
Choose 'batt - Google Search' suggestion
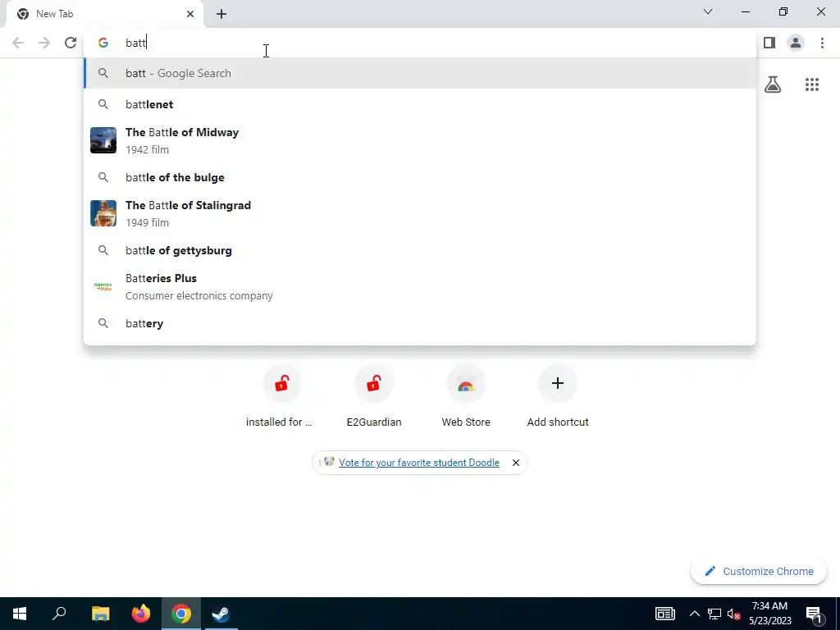tap(420, 73)
